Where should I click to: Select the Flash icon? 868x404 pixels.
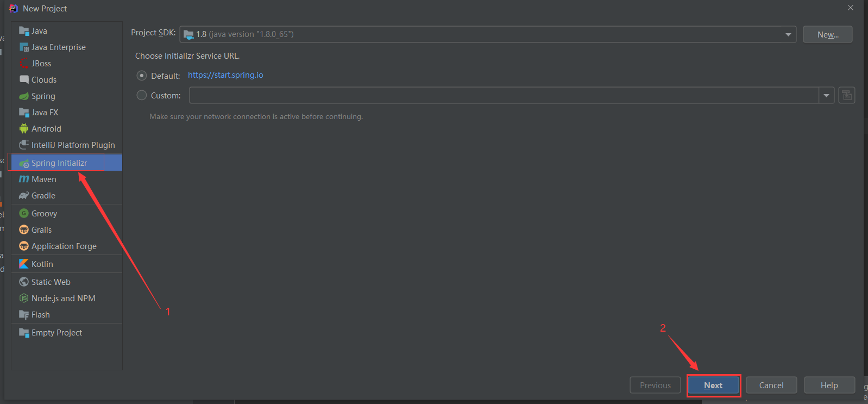(24, 315)
